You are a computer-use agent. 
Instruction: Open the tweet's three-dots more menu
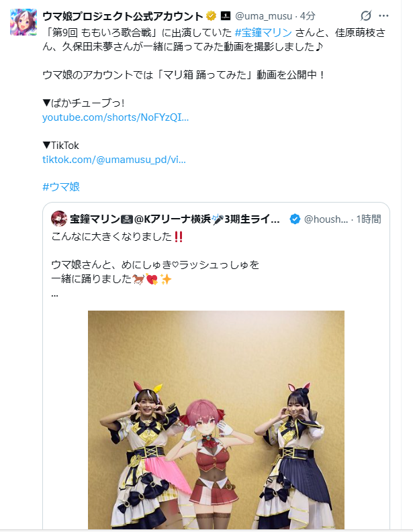pos(383,15)
